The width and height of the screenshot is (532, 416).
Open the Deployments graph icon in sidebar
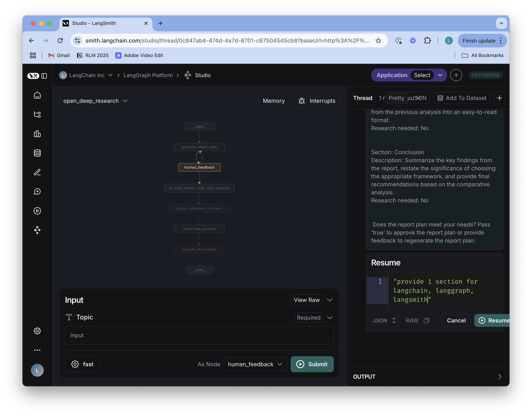pos(37,230)
